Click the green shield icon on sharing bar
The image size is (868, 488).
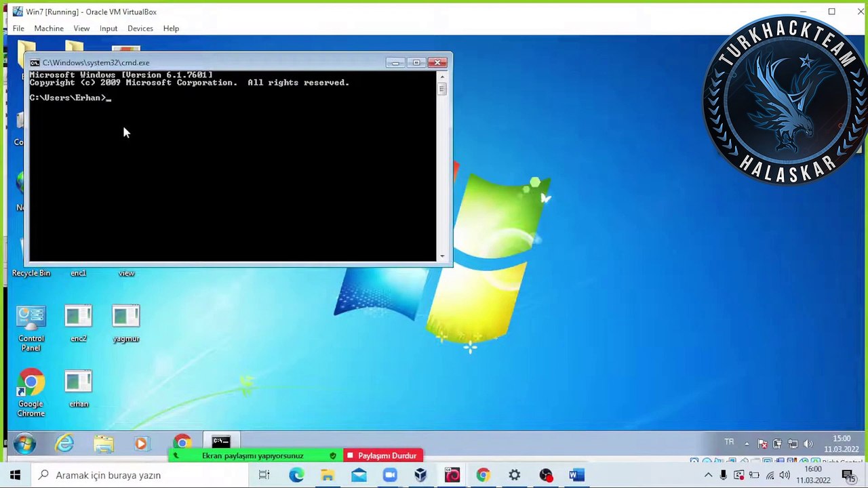pyautogui.click(x=332, y=455)
